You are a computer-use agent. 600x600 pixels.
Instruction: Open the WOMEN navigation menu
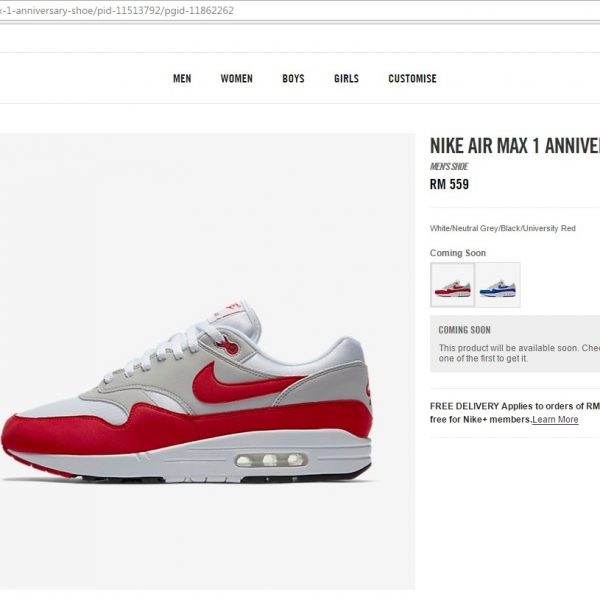(x=236, y=78)
